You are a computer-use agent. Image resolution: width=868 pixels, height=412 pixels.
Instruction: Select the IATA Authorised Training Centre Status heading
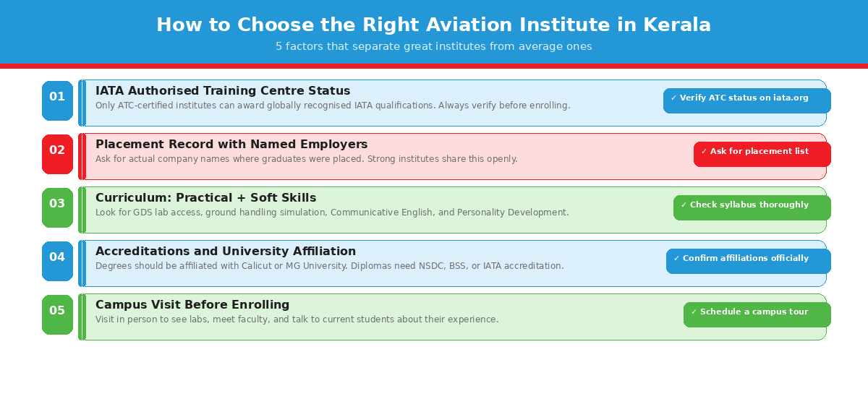tap(223, 91)
